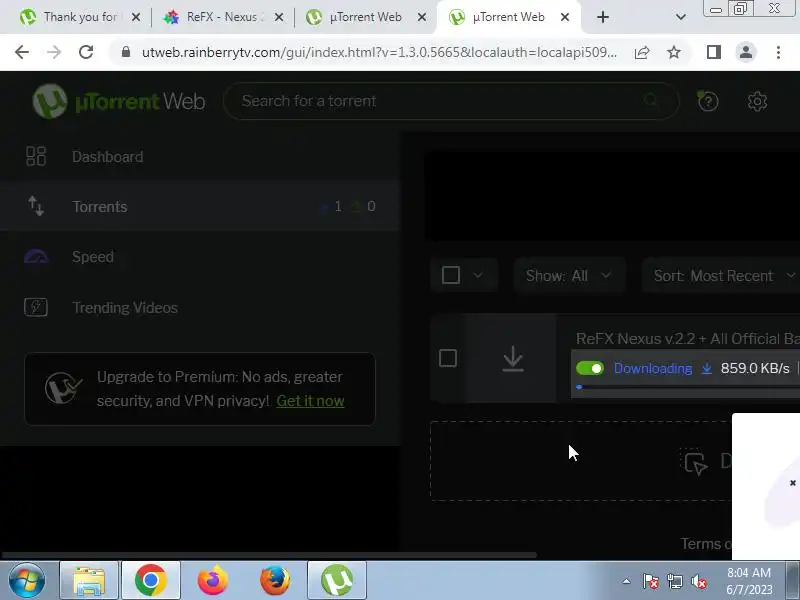Open the taskbar clock showing 8:04 AM
The image size is (800, 600).
click(x=748, y=581)
